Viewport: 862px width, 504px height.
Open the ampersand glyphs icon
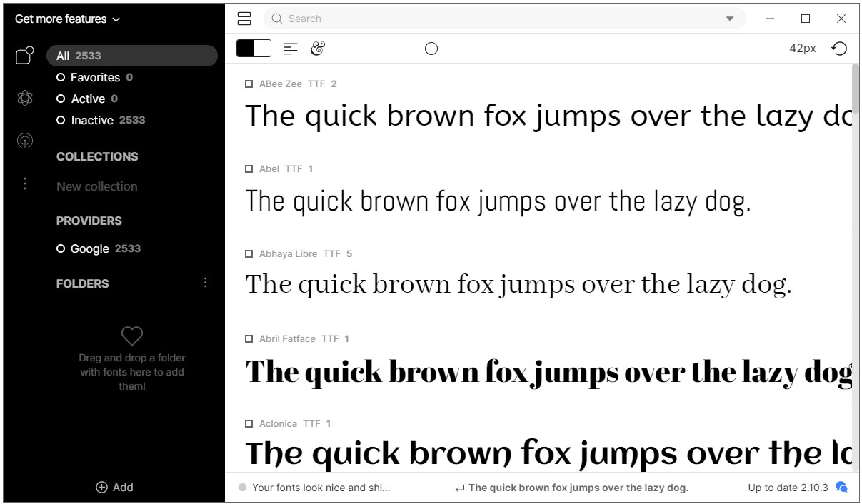[x=318, y=49]
